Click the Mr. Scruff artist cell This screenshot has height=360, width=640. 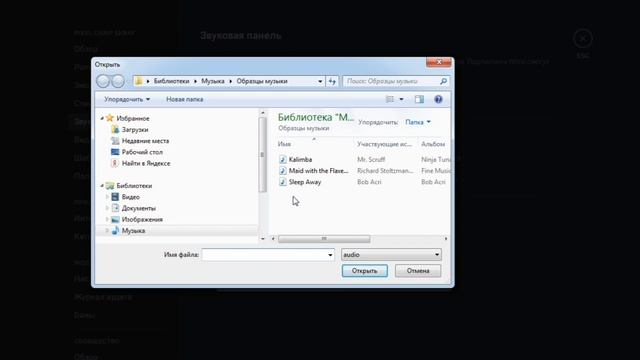pyautogui.click(x=371, y=160)
